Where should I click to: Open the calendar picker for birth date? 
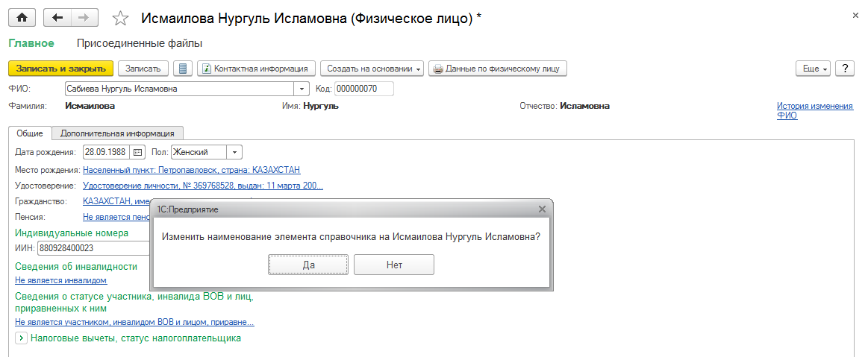pos(137,152)
